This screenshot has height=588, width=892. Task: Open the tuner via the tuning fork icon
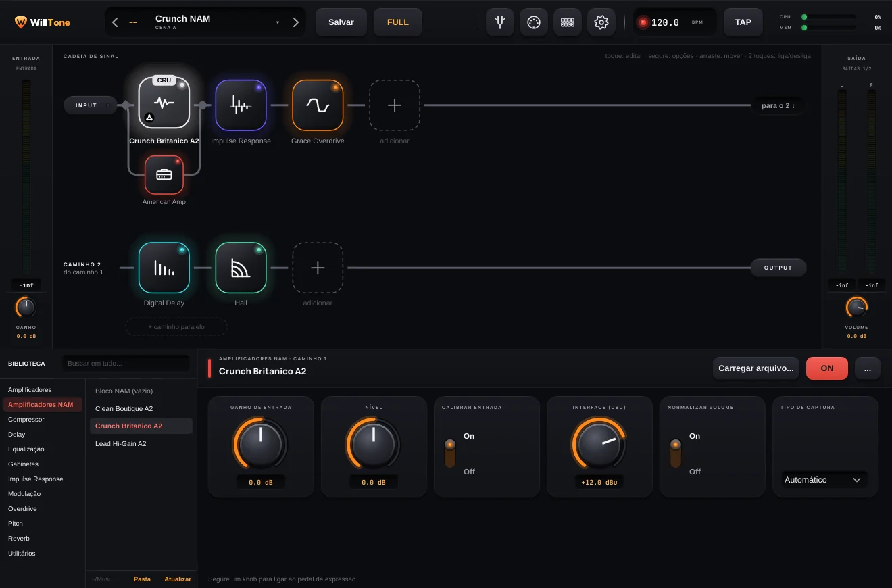point(500,22)
